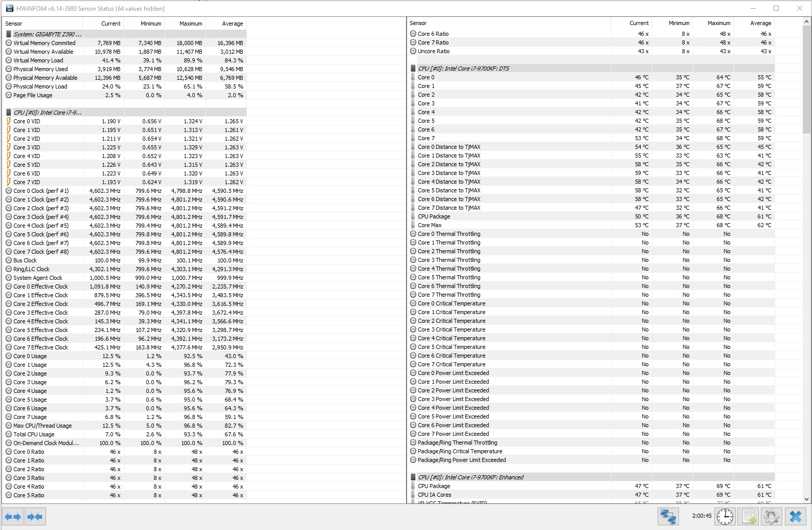Viewport: 812px width, 530px height.
Task: Select the Core 7 Clock (perf #8) row
Action: 125,252
